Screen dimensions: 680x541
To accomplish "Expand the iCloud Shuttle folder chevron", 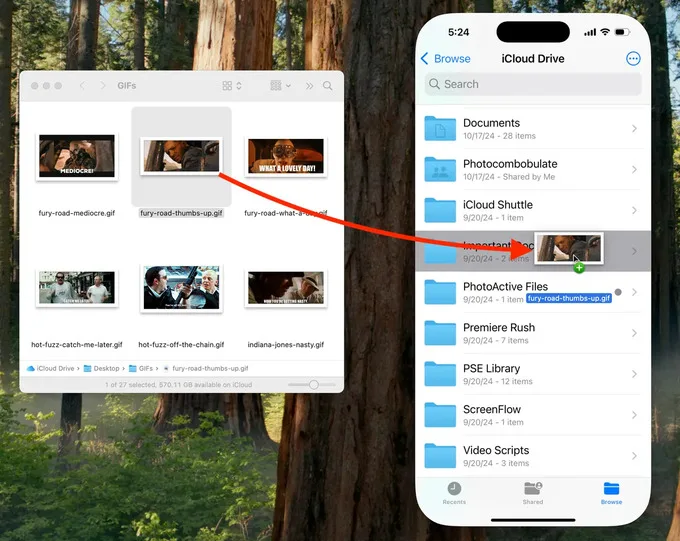I will point(634,210).
